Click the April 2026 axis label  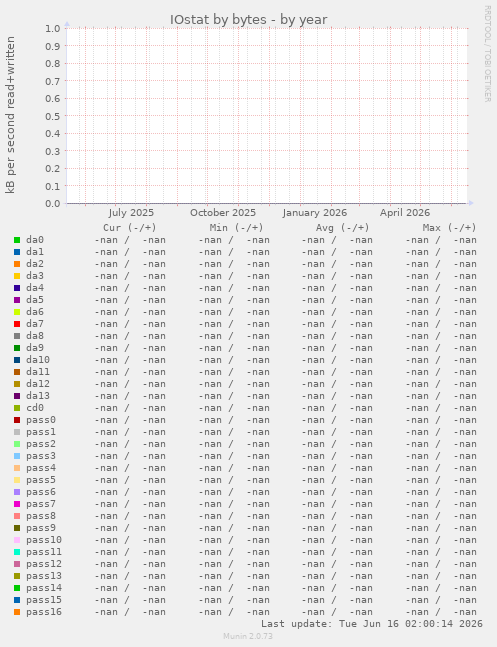click(405, 213)
